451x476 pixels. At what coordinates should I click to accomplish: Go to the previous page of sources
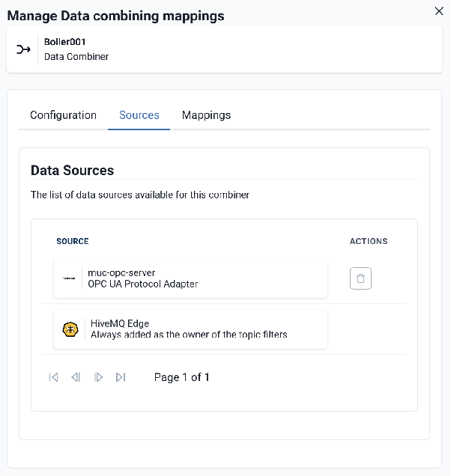tap(76, 377)
